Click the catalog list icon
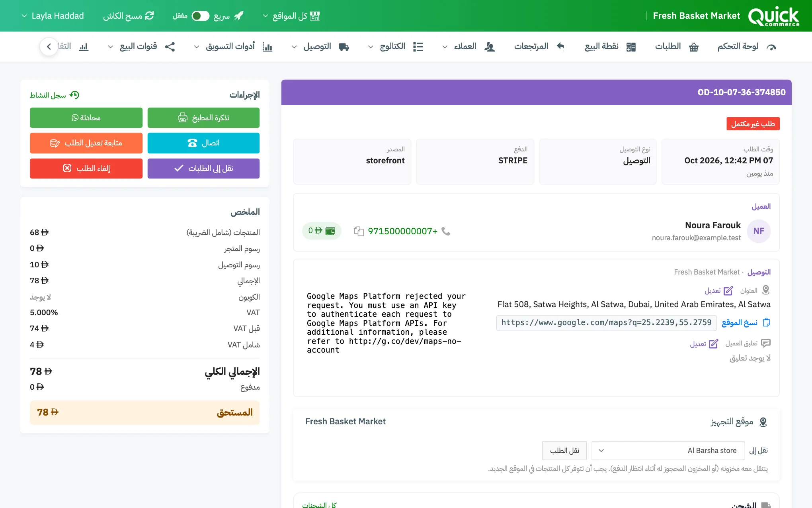The image size is (812, 508). (x=418, y=47)
